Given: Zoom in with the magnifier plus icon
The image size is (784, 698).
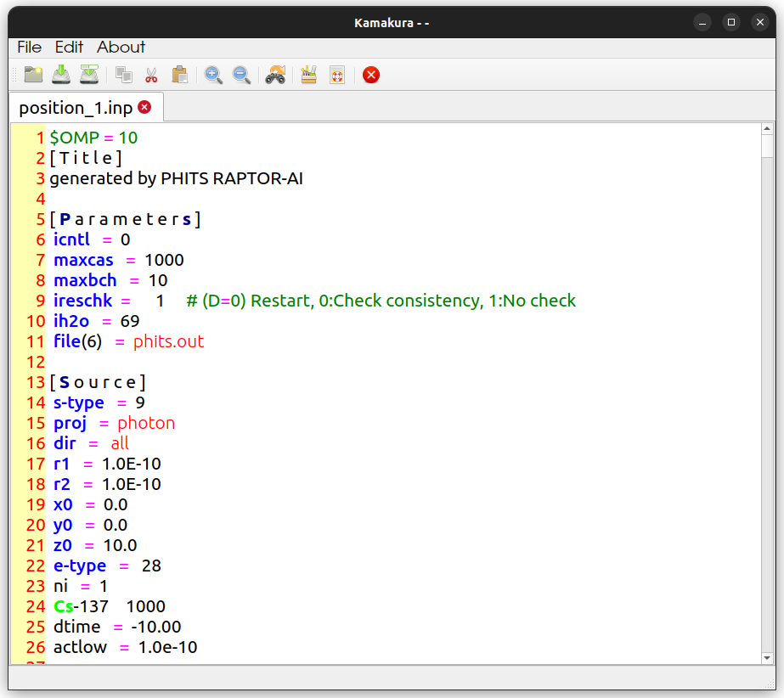Looking at the screenshot, I should 214,75.
